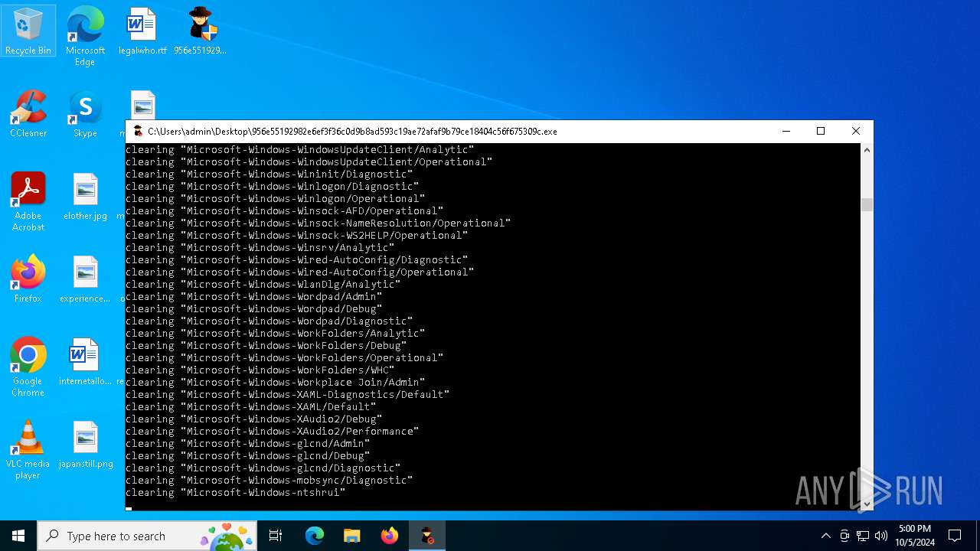Close the console window
Viewport: 980px width, 551px height.
(856, 132)
